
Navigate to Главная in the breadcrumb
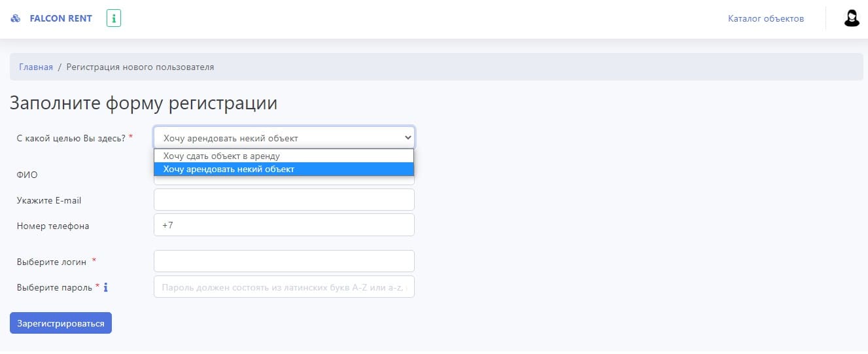(36, 67)
